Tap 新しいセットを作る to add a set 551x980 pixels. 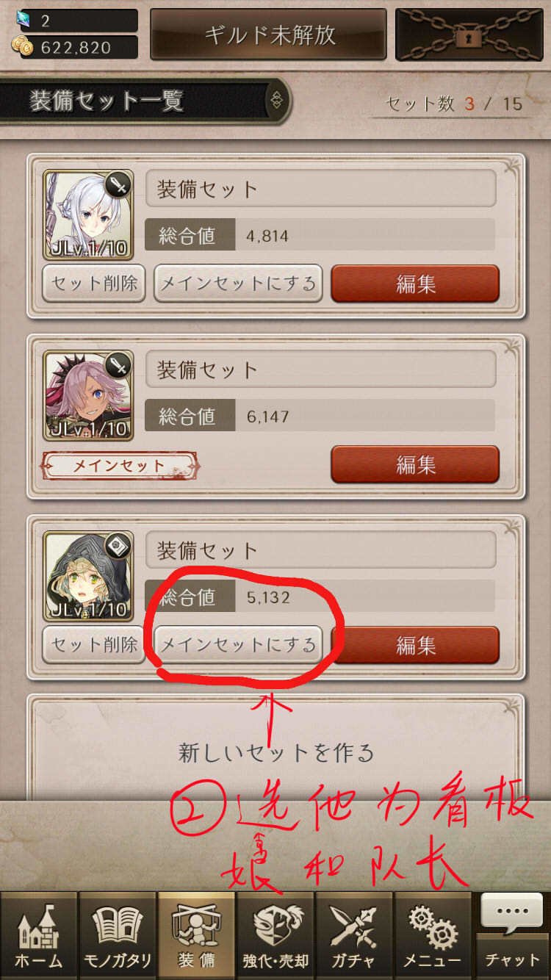[x=276, y=752]
